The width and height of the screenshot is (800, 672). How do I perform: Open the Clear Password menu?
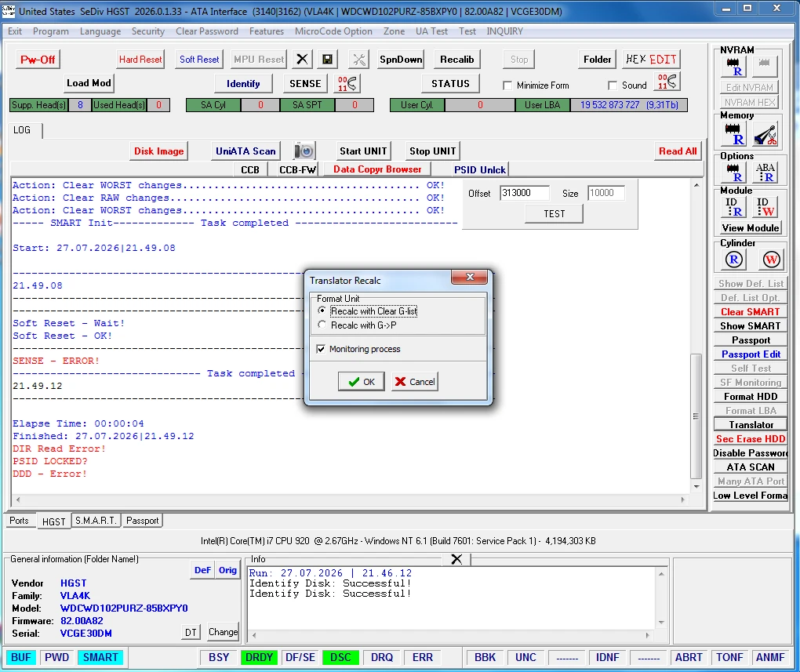[x=206, y=31]
